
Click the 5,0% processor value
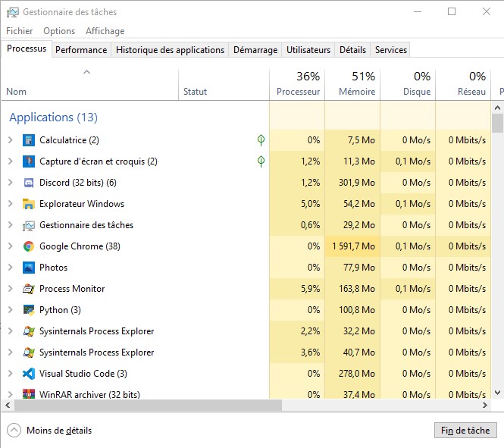(310, 204)
